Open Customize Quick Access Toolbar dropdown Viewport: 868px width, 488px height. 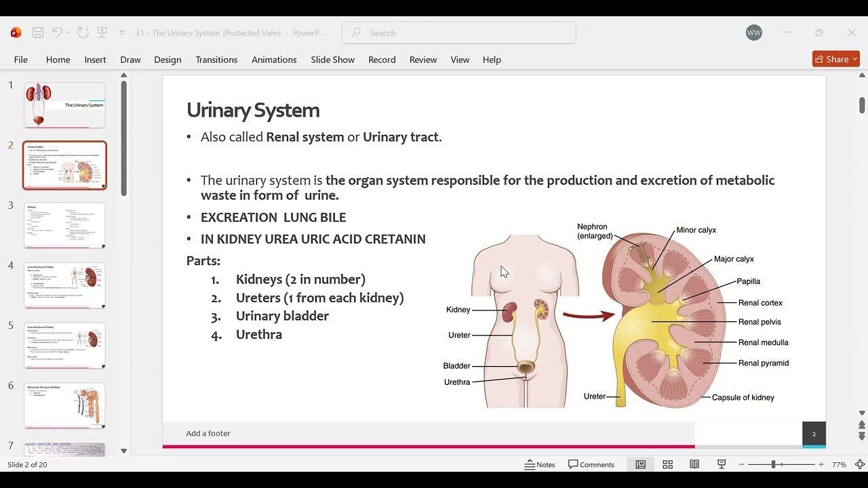click(122, 33)
